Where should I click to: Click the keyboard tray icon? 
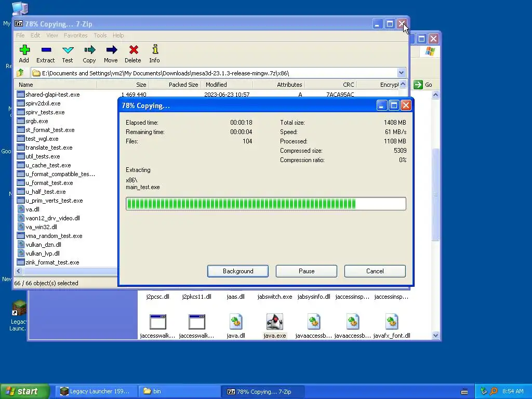tap(464, 392)
